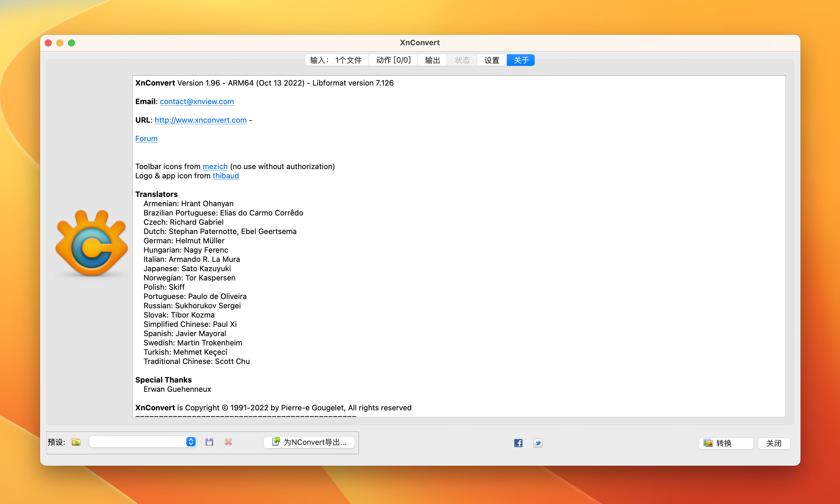The image size is (840, 504).
Task: Open the contact@xnview.com email link
Action: (197, 101)
